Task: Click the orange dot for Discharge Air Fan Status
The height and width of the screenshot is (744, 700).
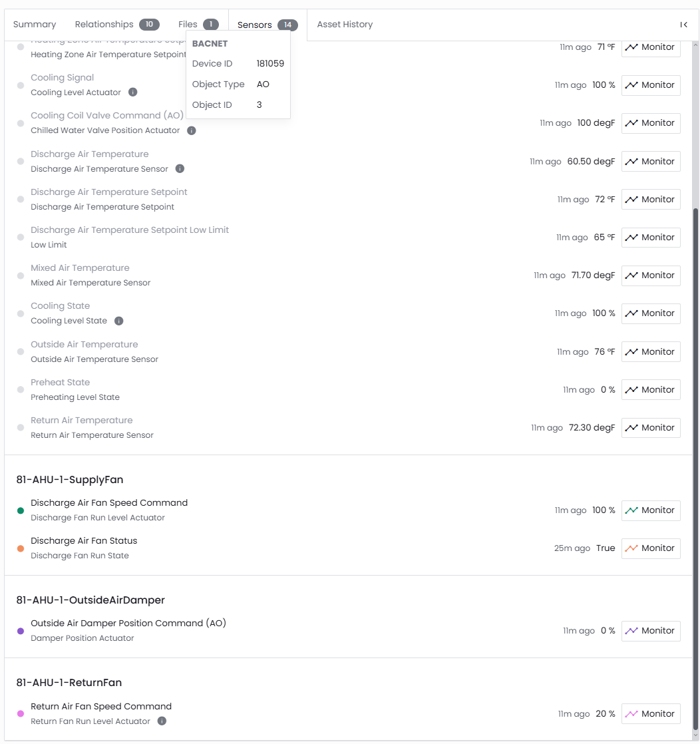Action: (21, 548)
